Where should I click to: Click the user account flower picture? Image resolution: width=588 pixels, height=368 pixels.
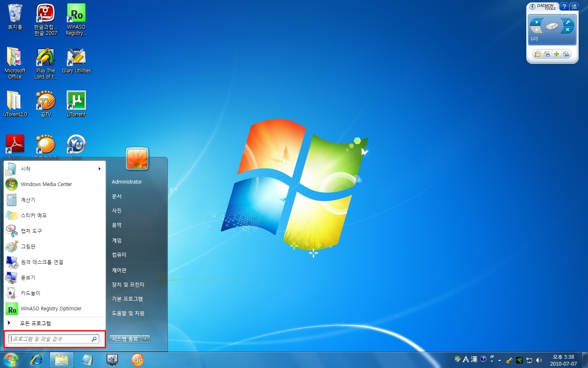[x=137, y=159]
